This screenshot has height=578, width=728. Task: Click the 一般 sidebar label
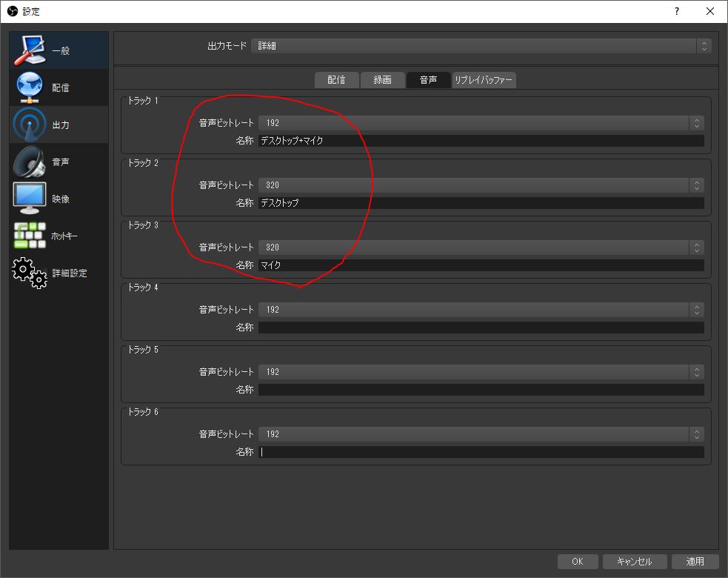coord(61,50)
